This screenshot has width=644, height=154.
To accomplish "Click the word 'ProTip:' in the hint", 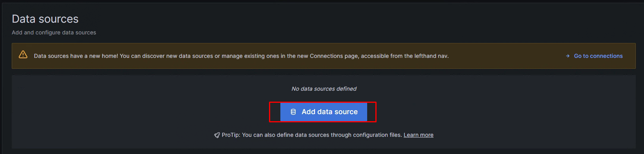I will (x=231, y=135).
